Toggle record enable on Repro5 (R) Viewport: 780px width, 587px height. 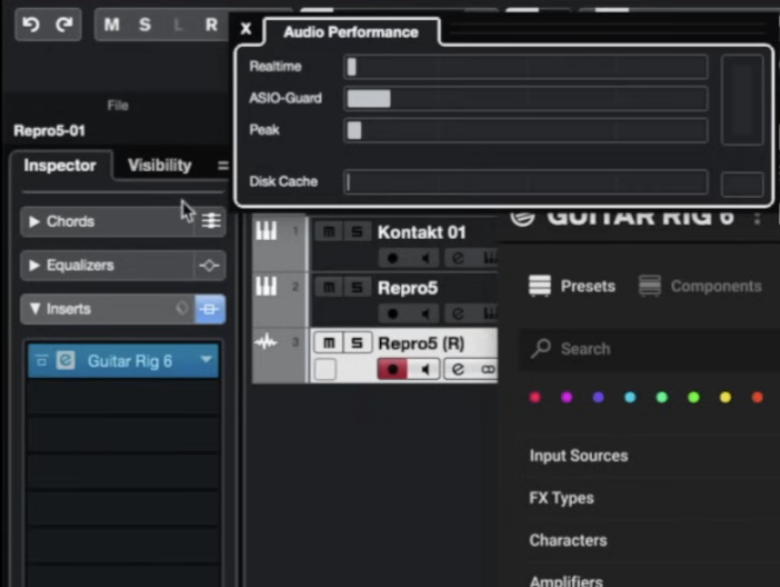point(392,369)
